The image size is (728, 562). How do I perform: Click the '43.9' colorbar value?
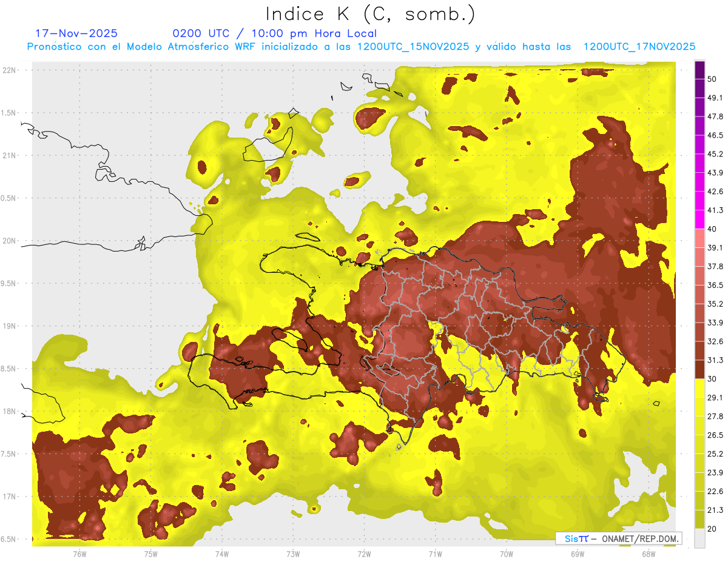click(715, 173)
